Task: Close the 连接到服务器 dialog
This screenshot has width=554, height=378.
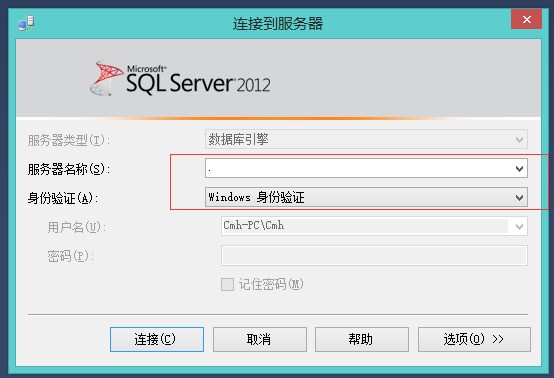Action: click(x=526, y=19)
